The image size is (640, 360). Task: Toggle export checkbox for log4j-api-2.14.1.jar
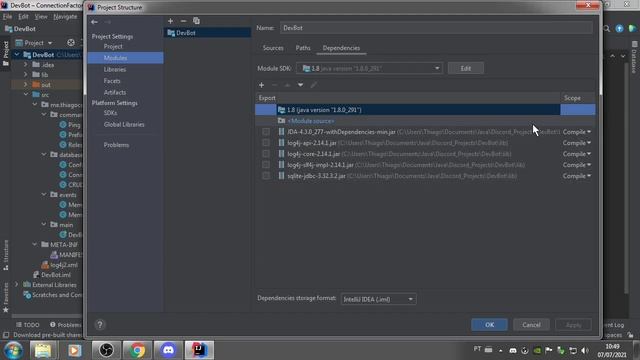pos(266,143)
